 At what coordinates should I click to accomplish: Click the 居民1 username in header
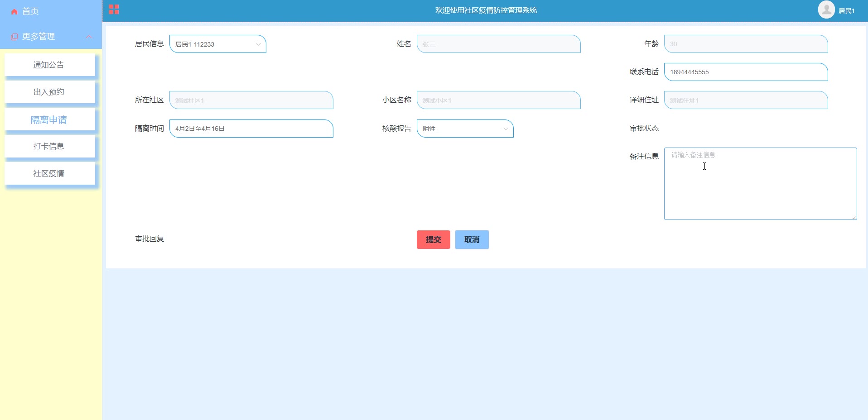[846, 11]
